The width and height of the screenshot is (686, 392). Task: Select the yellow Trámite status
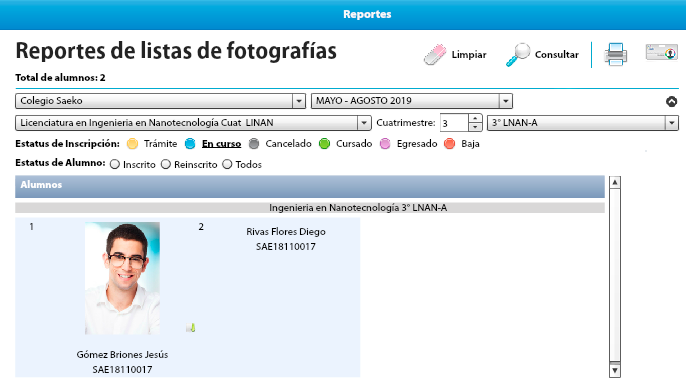pos(132,144)
